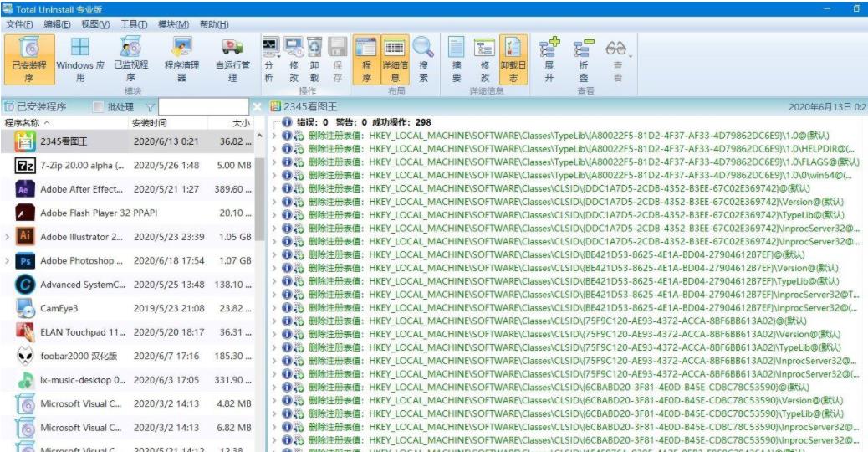The width and height of the screenshot is (868, 452).
Task: Expand log entry {DDC1A7D5...}\Version
Action: tap(275, 203)
